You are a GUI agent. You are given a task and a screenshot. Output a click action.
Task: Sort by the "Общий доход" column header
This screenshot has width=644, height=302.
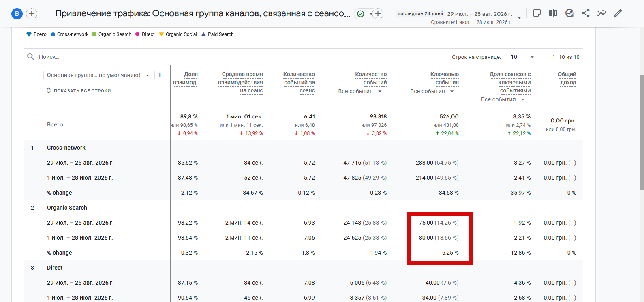[567, 78]
